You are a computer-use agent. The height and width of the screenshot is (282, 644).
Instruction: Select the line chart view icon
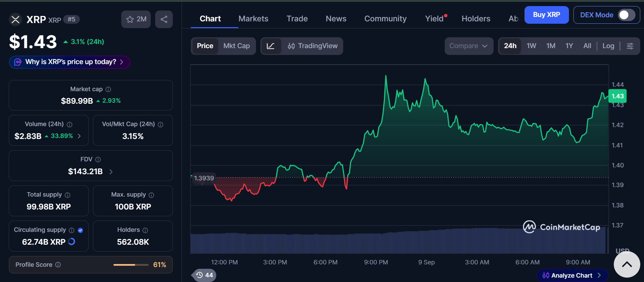(271, 46)
